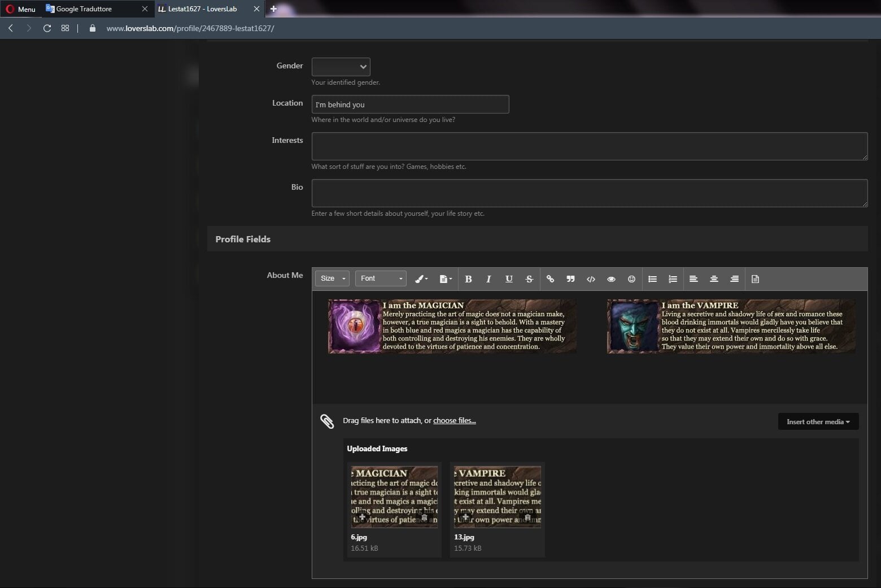This screenshot has width=881, height=588.
Task: Click the Interests text area
Action: pyautogui.click(x=590, y=146)
